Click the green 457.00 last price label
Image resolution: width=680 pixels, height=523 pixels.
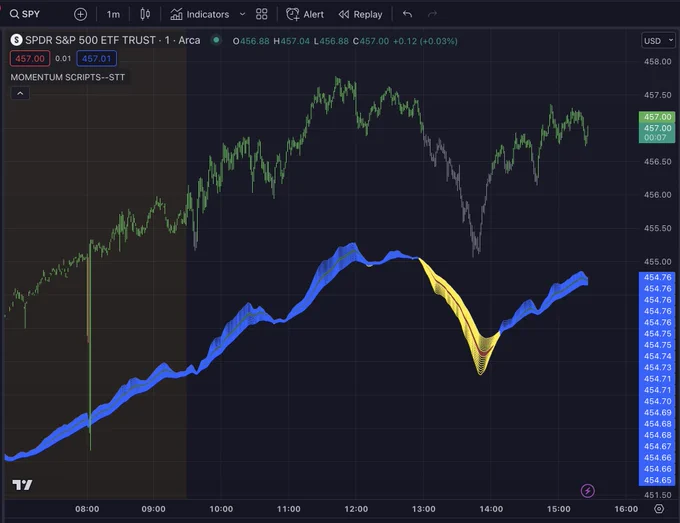pyautogui.click(x=657, y=117)
